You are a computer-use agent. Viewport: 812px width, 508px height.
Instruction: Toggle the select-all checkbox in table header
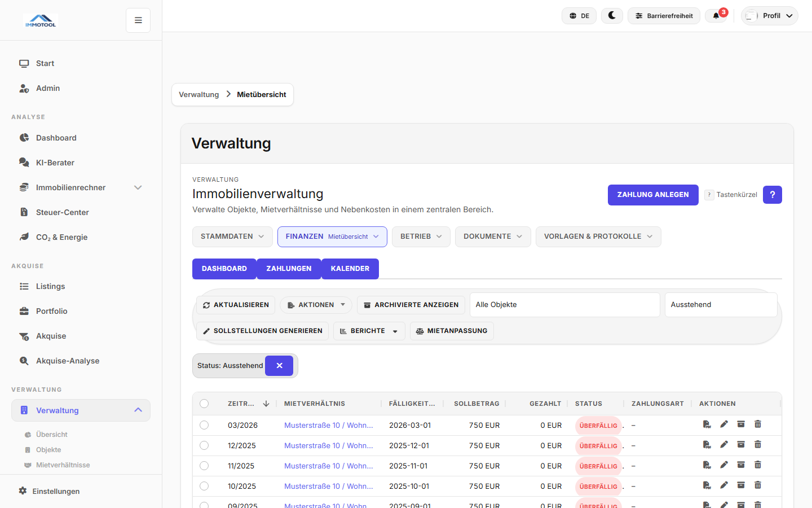[204, 404]
